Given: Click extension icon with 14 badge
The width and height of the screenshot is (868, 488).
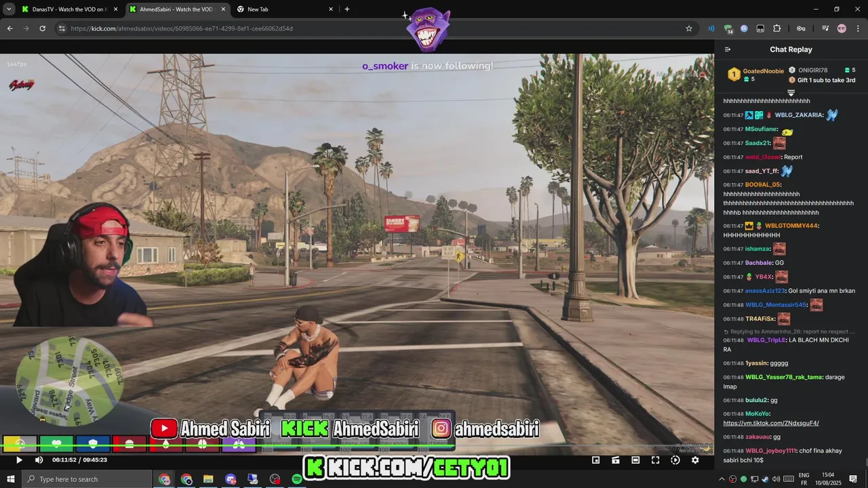Looking at the screenshot, I should 728,29.
